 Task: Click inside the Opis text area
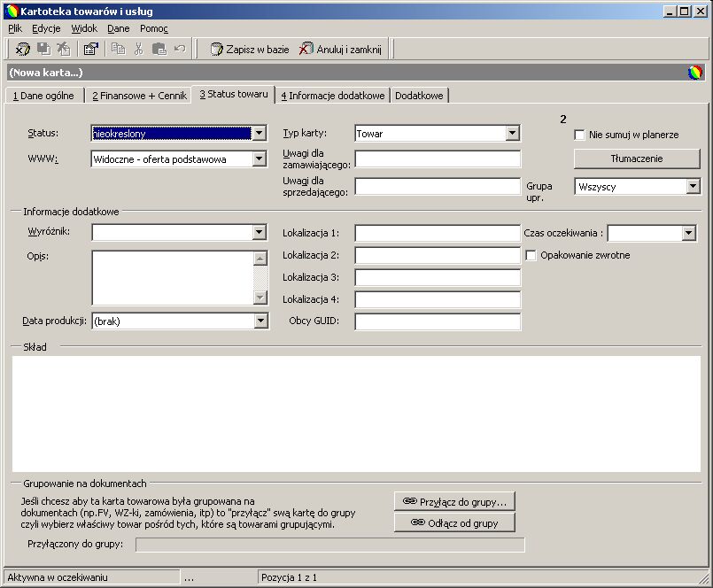[173, 277]
